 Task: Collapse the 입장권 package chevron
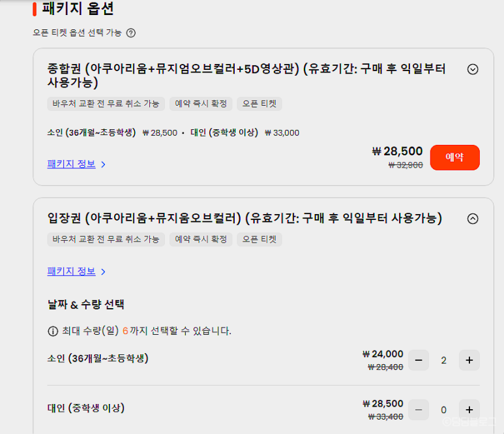click(473, 219)
